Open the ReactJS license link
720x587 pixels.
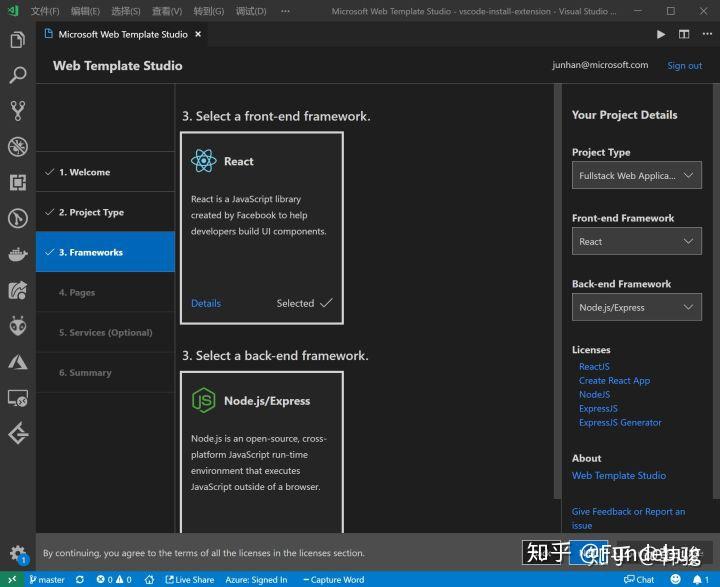594,367
